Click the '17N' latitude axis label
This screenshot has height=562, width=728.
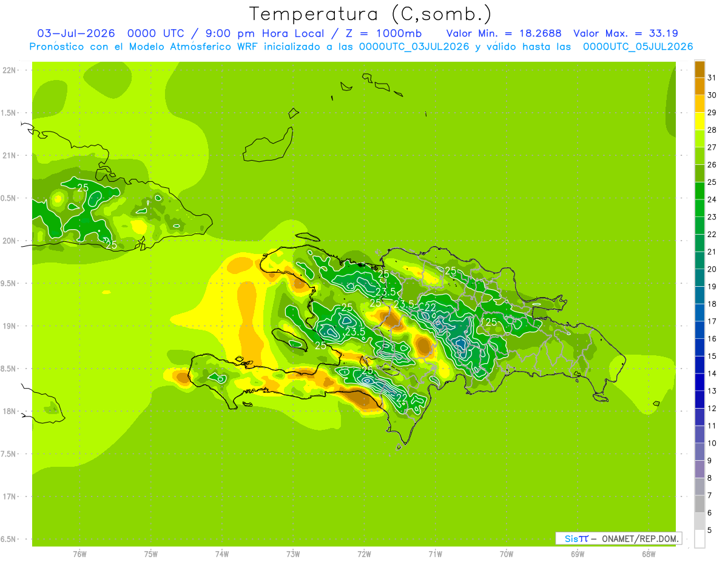10,497
